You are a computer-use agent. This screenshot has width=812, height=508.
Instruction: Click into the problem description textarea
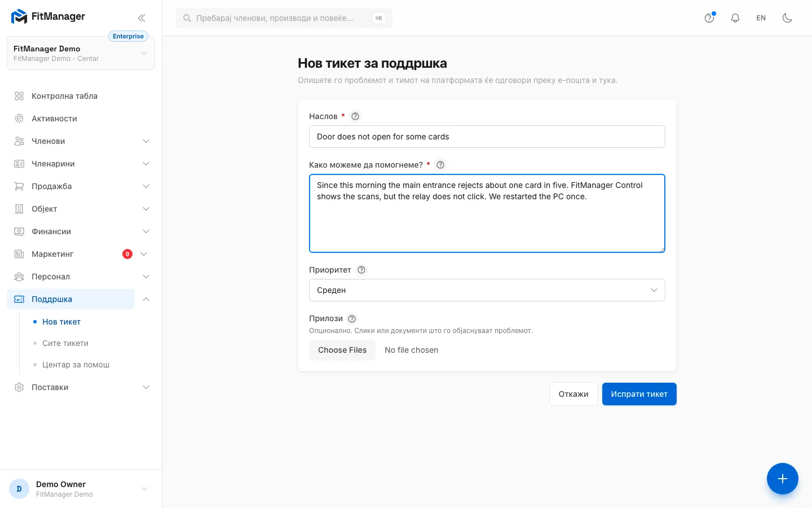point(487,213)
